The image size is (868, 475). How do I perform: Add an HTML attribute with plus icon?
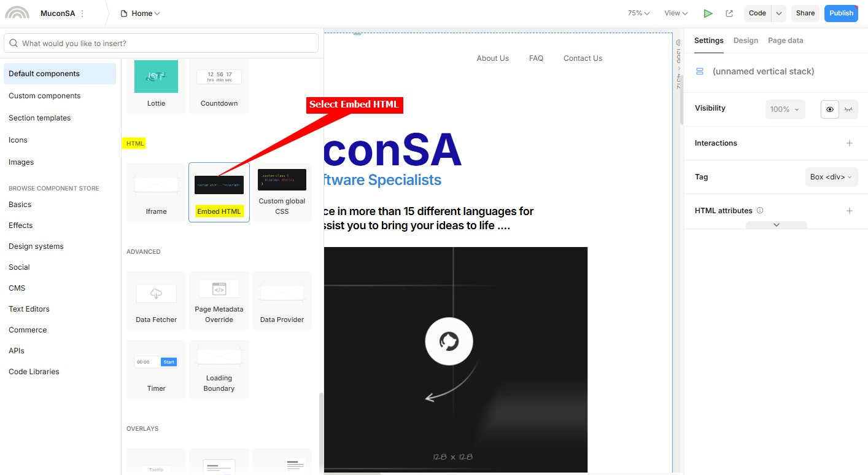850,211
